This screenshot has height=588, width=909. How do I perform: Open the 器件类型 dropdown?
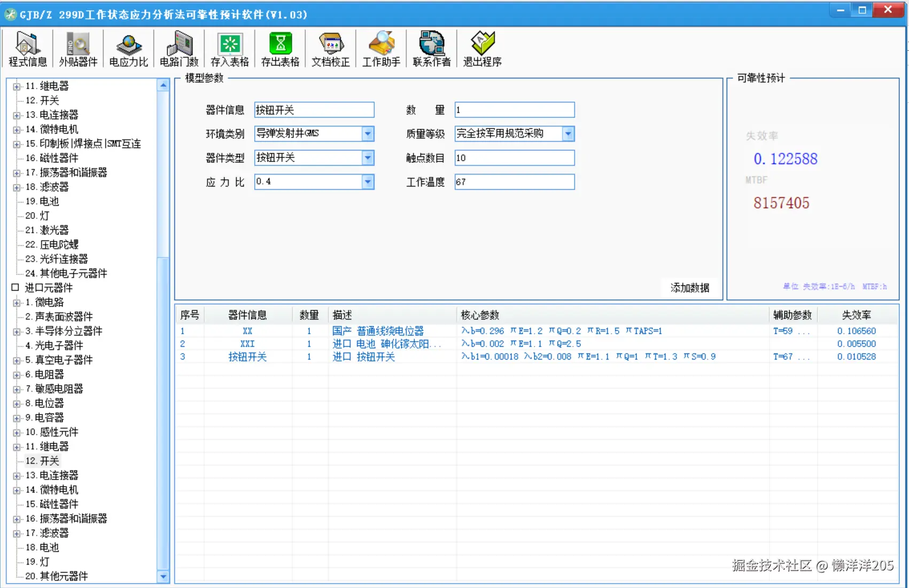click(367, 158)
